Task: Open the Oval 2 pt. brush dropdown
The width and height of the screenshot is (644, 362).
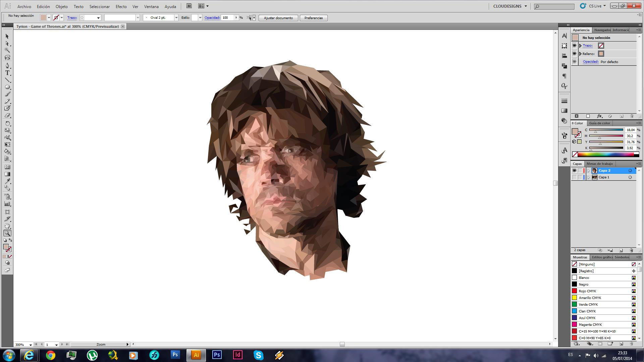Action: [x=176, y=18]
